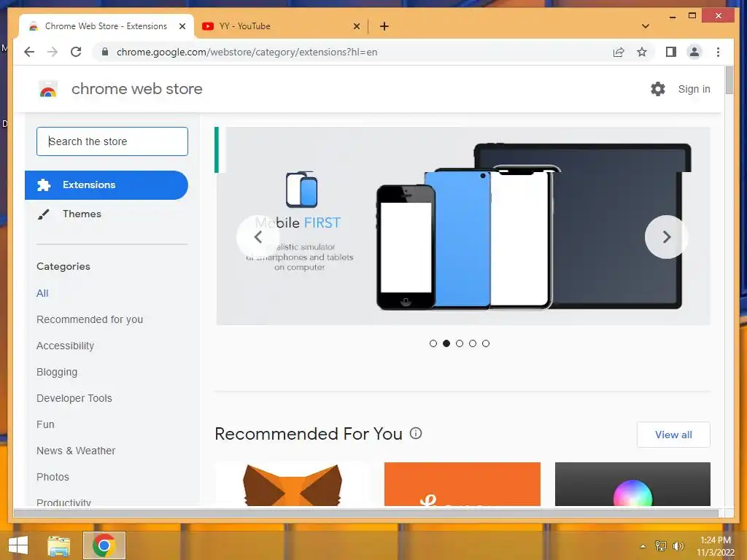Choose the All category
The width and height of the screenshot is (747, 560).
coord(42,293)
